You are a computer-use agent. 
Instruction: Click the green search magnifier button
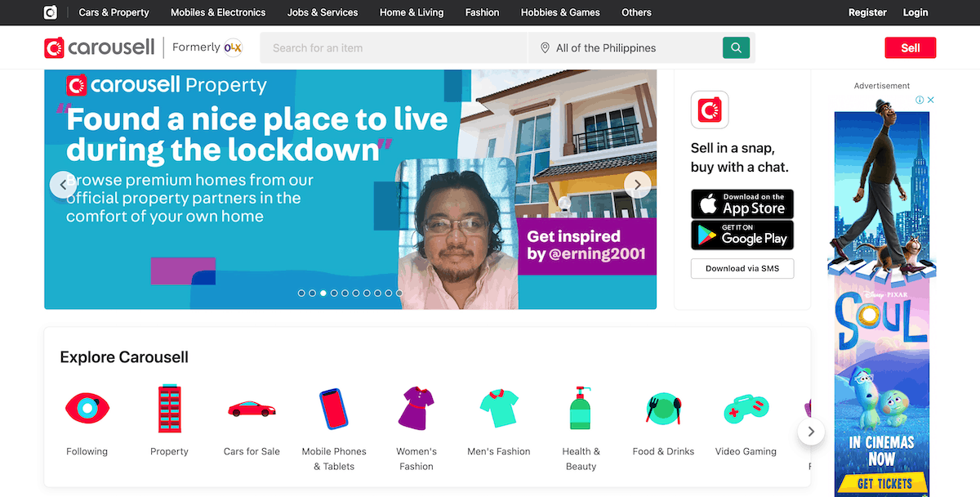coord(736,48)
